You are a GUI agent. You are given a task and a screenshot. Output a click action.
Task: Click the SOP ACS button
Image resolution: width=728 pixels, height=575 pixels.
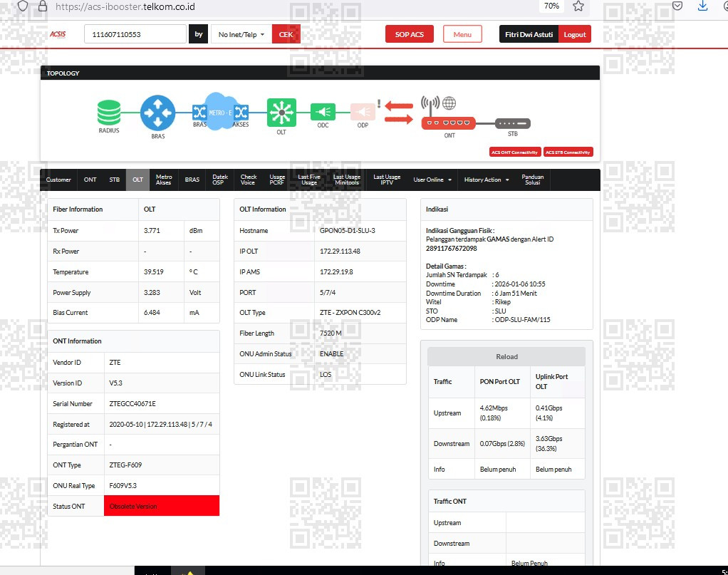(410, 34)
